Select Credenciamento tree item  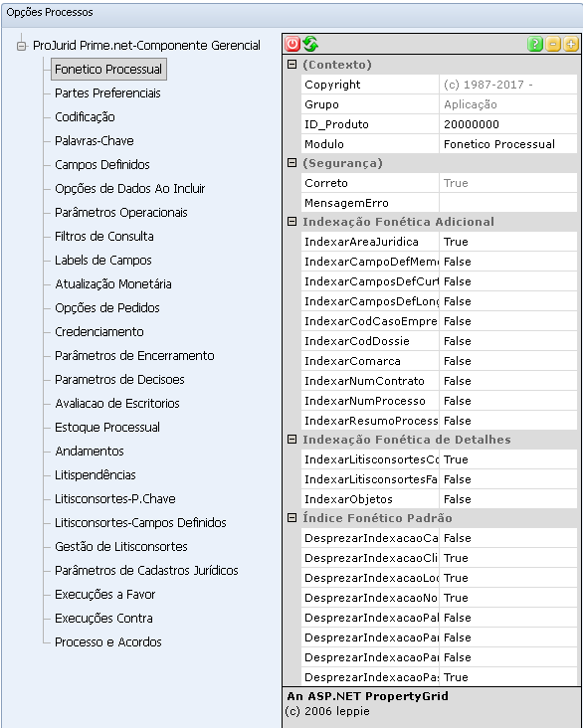tap(98, 331)
